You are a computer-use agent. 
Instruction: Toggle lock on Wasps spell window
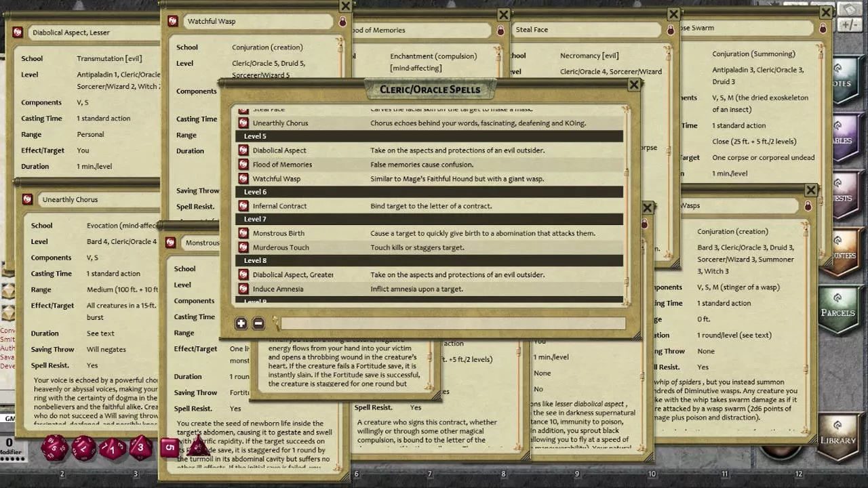(808, 205)
